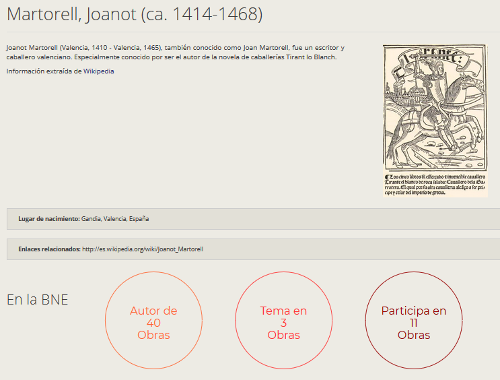Click the number 40 inside the Autor circle
The width and height of the screenshot is (500, 380).
click(x=154, y=323)
